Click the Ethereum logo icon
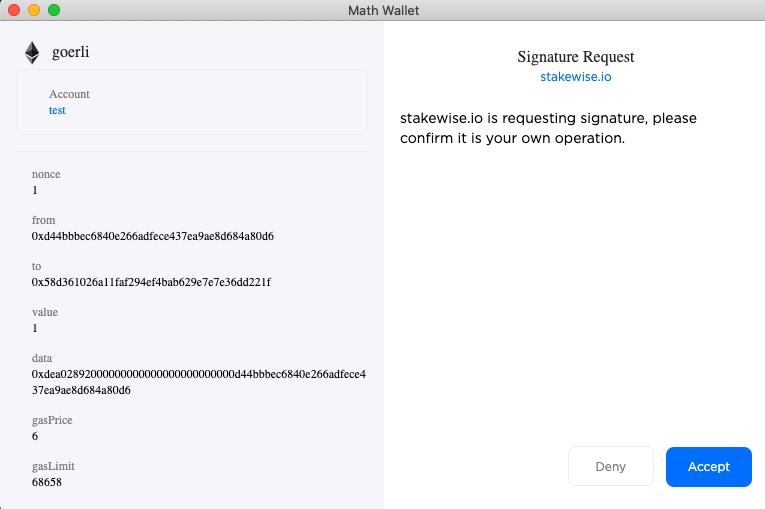 (x=33, y=53)
